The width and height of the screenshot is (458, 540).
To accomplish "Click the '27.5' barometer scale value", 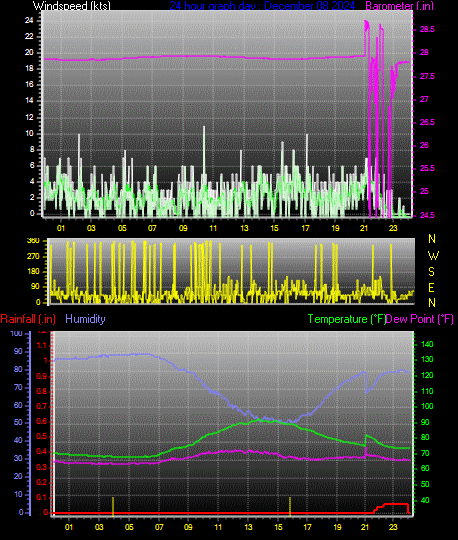I will 427,76.
